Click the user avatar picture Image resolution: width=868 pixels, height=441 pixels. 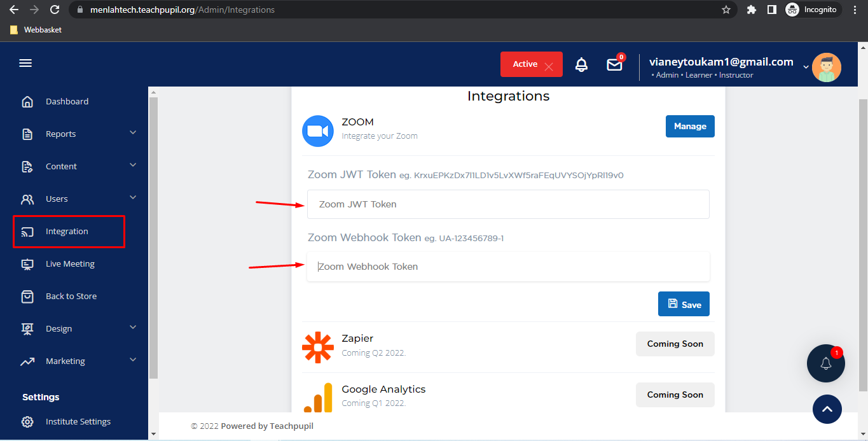point(826,67)
